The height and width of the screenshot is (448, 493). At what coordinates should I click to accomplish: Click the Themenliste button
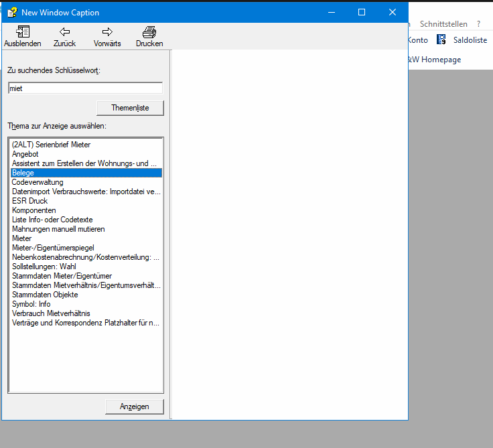click(x=130, y=108)
